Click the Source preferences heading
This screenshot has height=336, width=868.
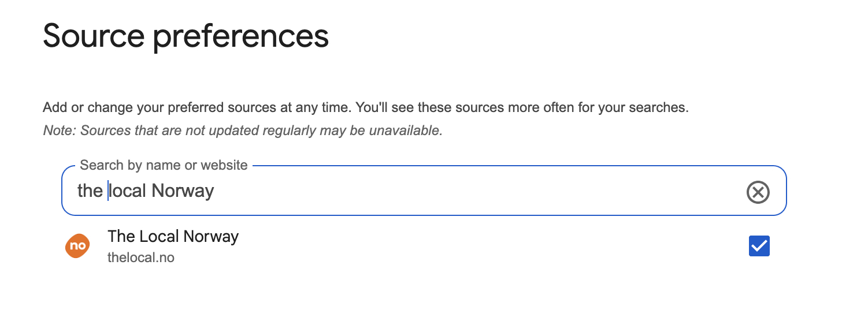click(x=186, y=36)
